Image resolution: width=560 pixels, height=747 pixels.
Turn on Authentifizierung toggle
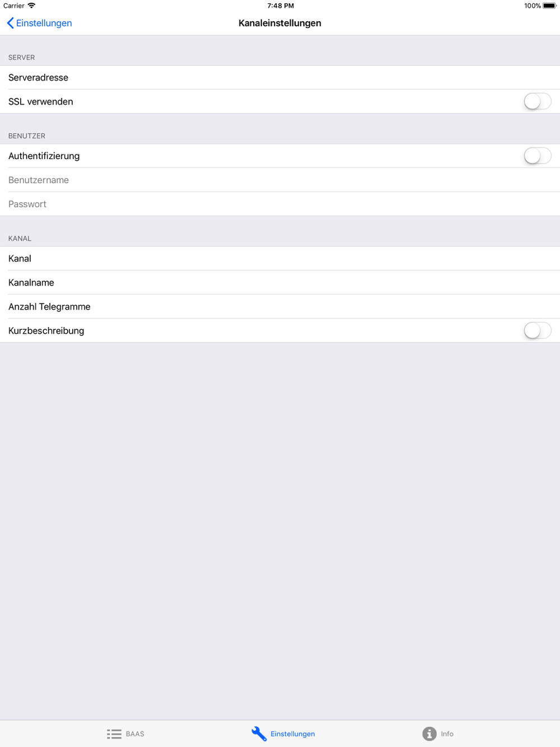(538, 156)
